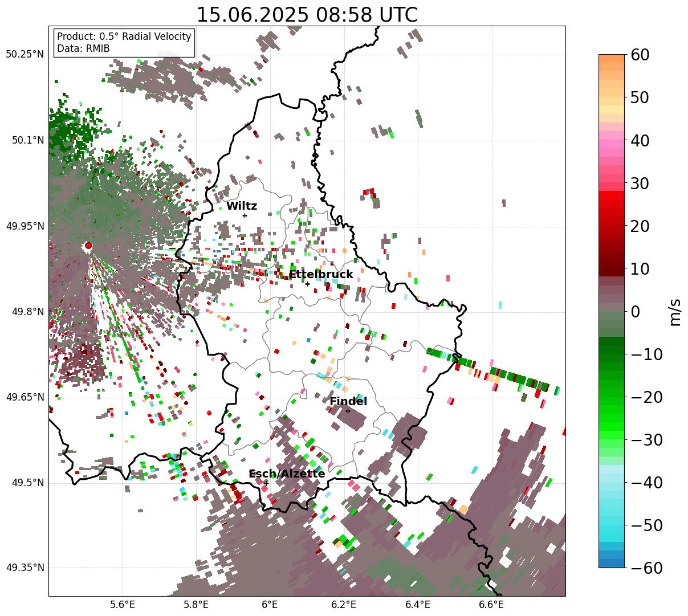Click the m/s colorbar unit label

pos(675,312)
